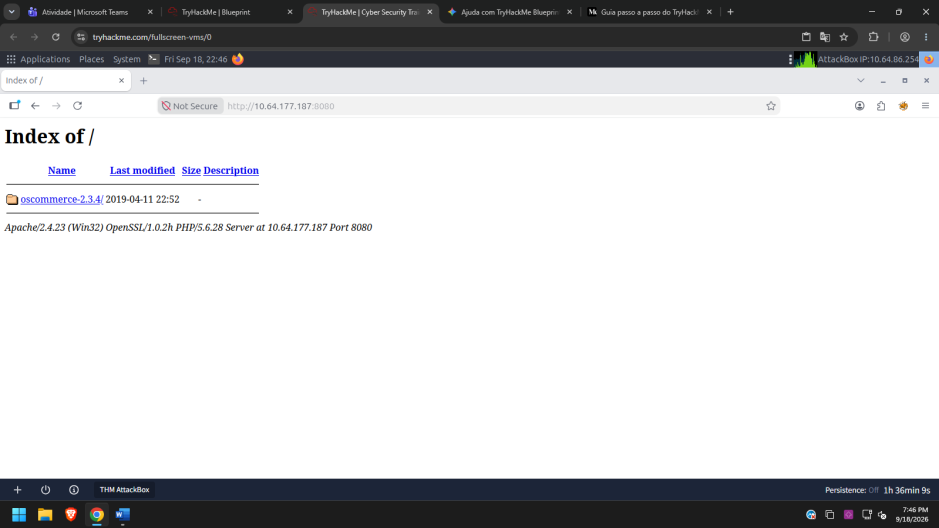Go forward in Chrome history

pos(35,37)
